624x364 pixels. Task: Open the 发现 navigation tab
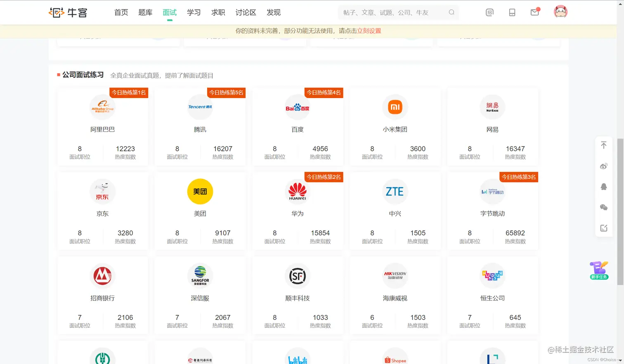tap(274, 12)
